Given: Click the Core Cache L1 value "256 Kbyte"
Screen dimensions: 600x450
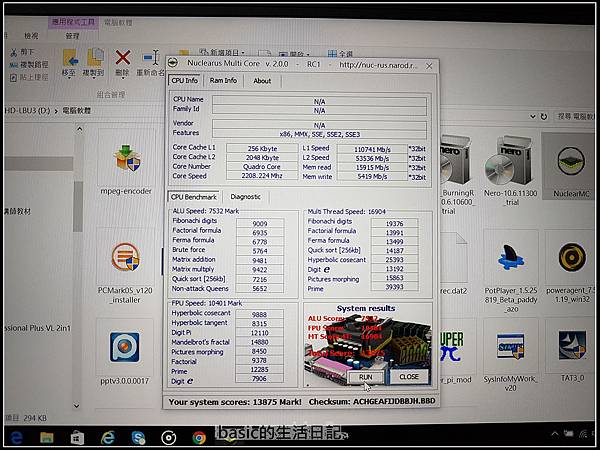Looking at the screenshot, I should pyautogui.click(x=262, y=148).
